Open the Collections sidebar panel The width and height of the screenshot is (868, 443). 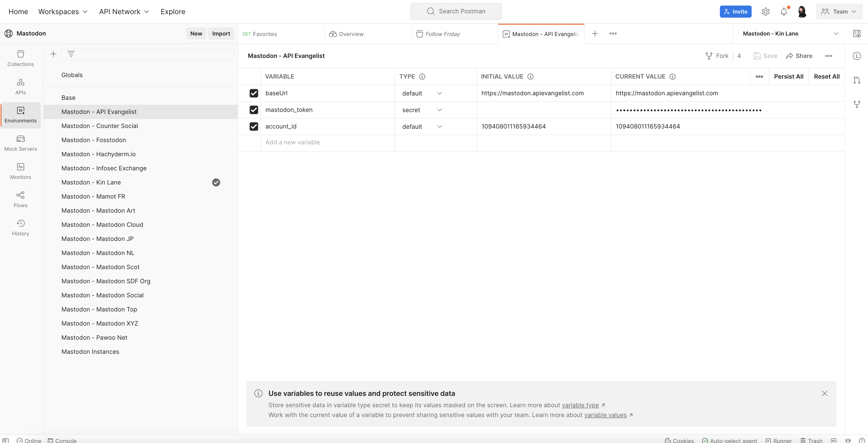[x=21, y=58]
